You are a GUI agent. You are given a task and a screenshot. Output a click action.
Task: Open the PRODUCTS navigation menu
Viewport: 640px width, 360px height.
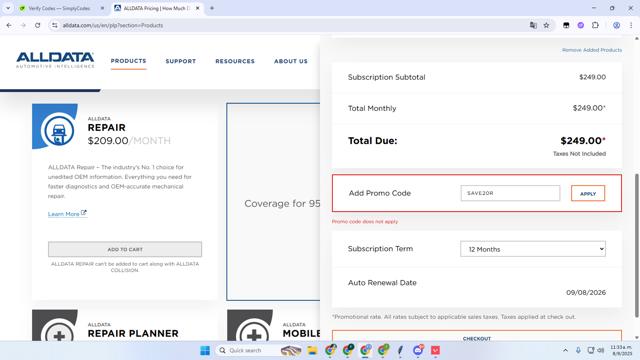click(128, 61)
